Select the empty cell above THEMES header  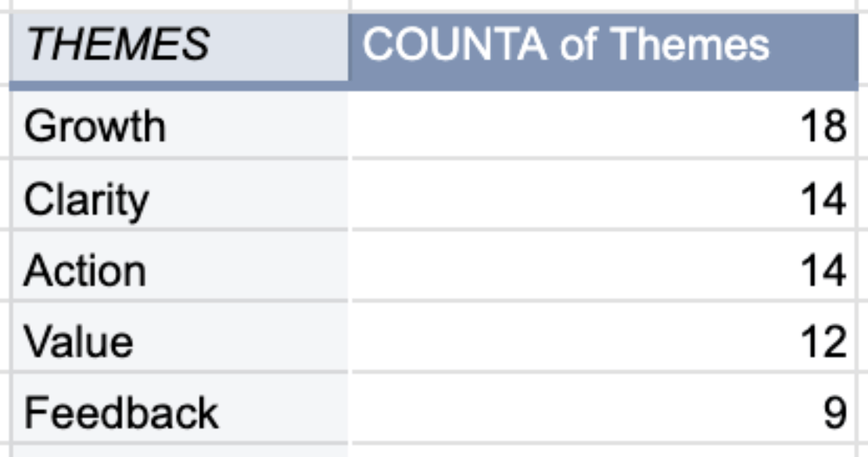179,4
